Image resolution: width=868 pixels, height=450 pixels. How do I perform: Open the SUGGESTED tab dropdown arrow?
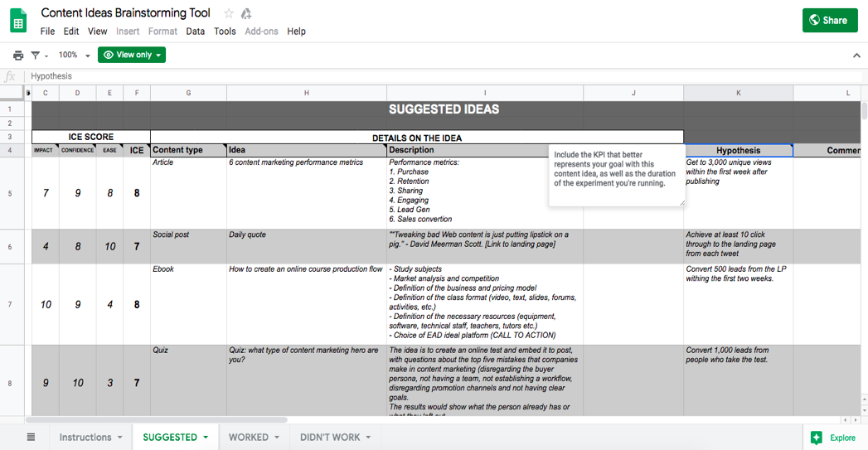[x=206, y=438]
